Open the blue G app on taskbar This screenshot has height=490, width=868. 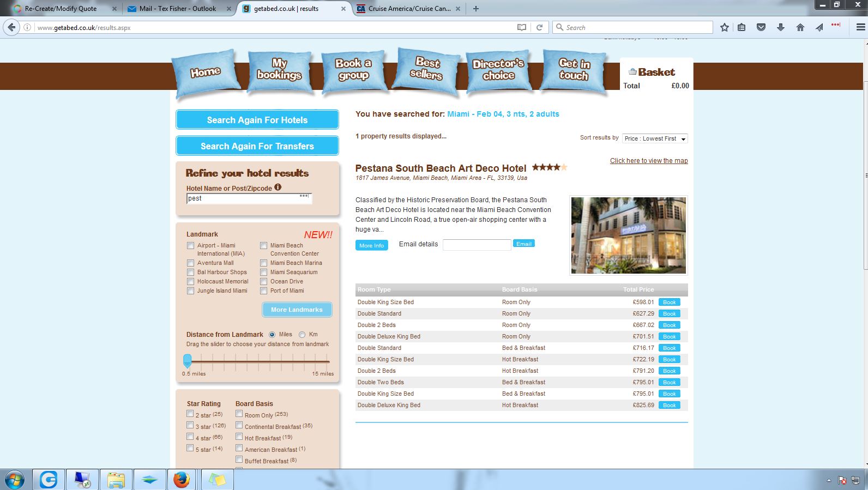[49, 480]
